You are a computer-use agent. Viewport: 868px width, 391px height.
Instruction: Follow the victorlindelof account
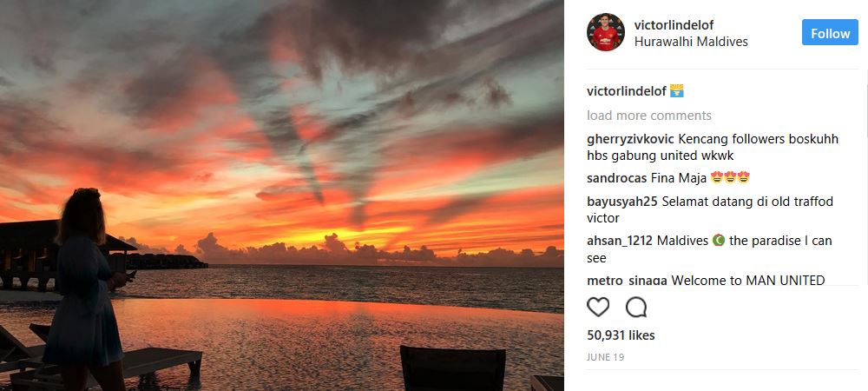830,33
